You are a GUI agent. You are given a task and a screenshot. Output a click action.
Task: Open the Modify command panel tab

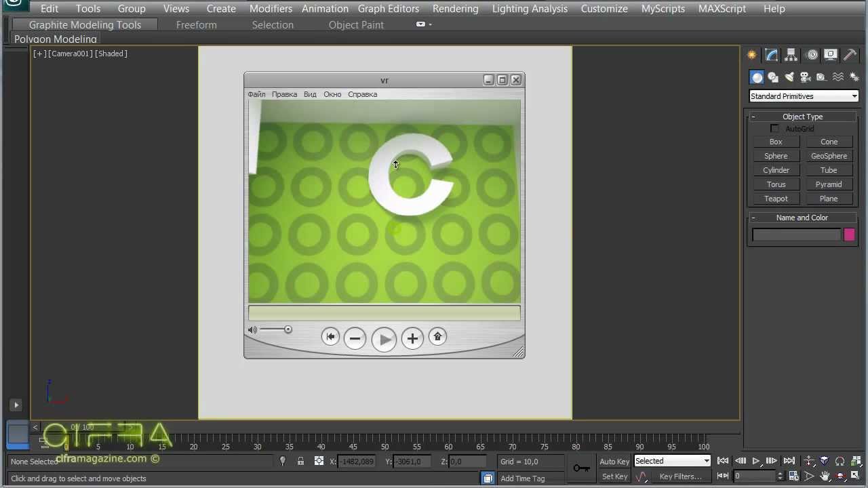click(772, 55)
